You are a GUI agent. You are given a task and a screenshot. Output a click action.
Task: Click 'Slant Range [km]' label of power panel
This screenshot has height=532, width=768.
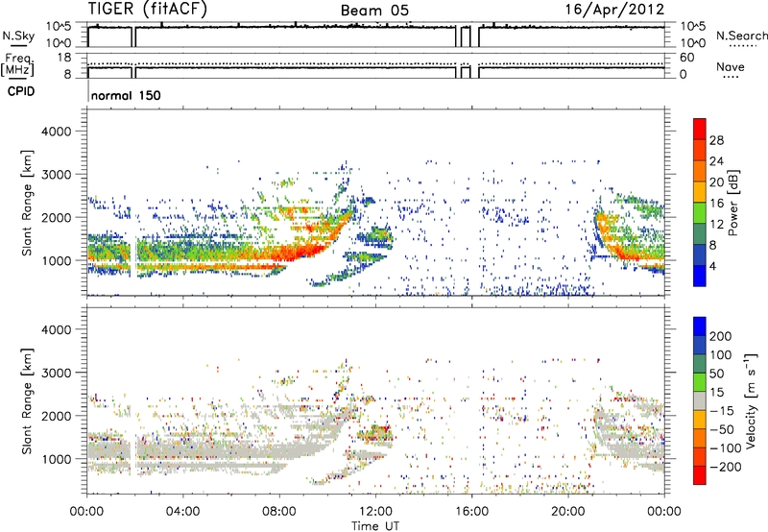tap(27, 203)
